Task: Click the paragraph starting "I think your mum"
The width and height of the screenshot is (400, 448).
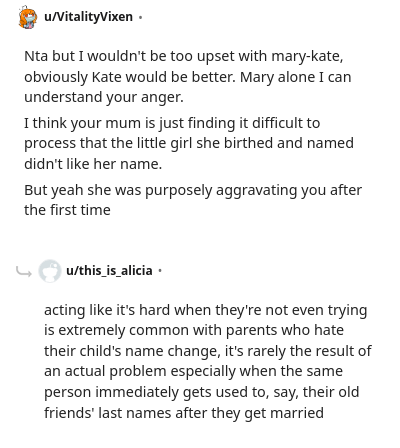Action: tap(189, 143)
